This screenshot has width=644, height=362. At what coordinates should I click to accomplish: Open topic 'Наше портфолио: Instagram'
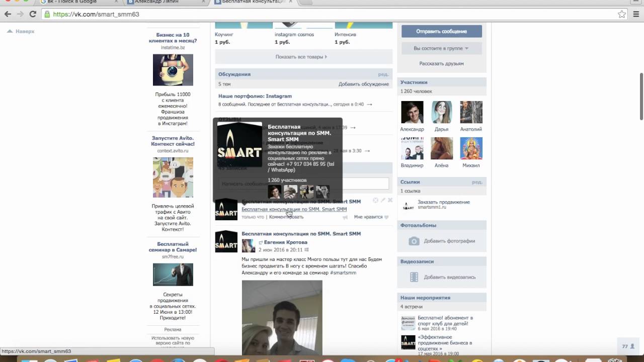point(255,96)
